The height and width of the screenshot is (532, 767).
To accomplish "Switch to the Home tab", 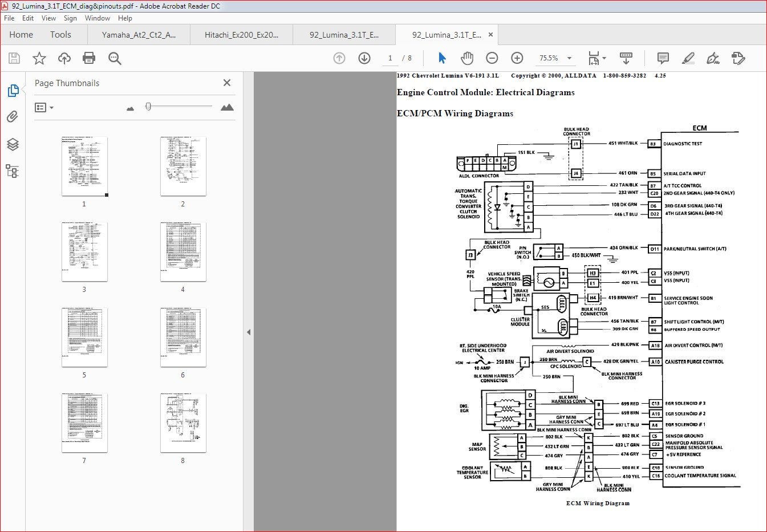I will point(21,35).
